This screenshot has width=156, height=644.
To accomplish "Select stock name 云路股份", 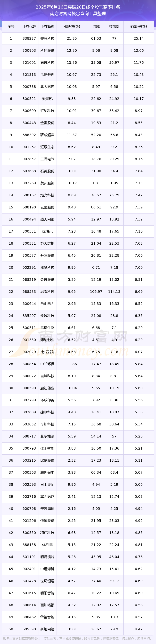I will point(47,207).
